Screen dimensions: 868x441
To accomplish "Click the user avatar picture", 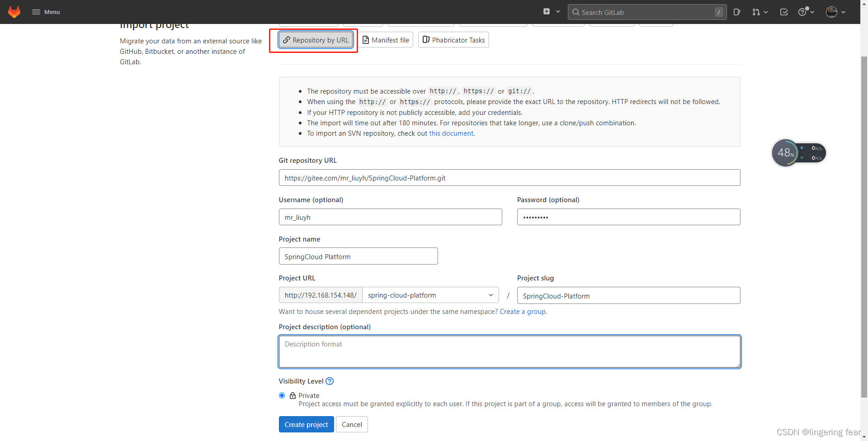I will (x=832, y=12).
